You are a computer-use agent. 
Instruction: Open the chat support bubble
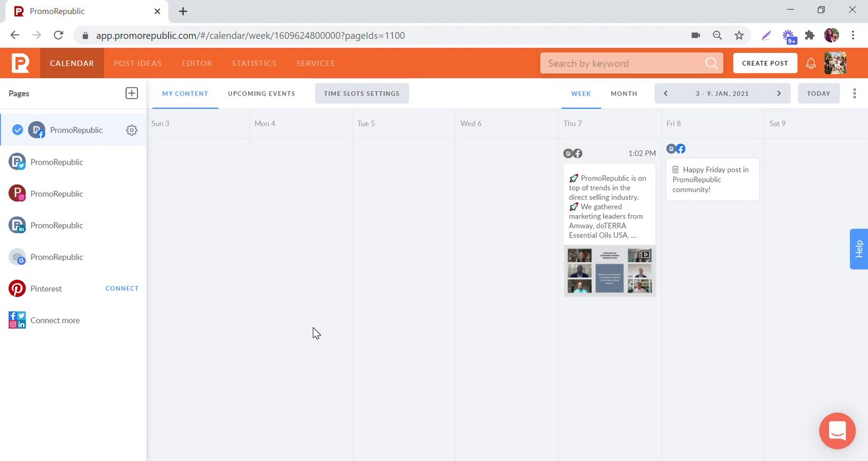pyautogui.click(x=837, y=431)
